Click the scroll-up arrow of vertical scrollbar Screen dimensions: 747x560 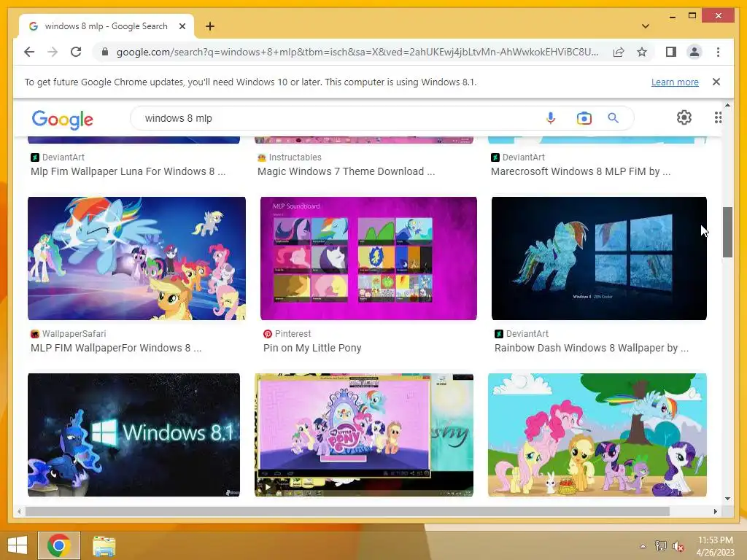tap(727, 105)
